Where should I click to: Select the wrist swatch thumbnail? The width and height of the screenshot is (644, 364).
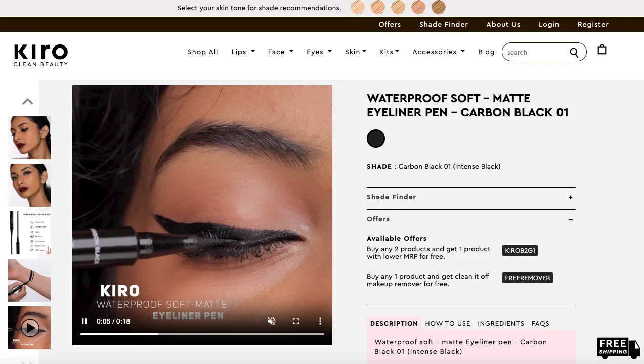[x=29, y=280]
